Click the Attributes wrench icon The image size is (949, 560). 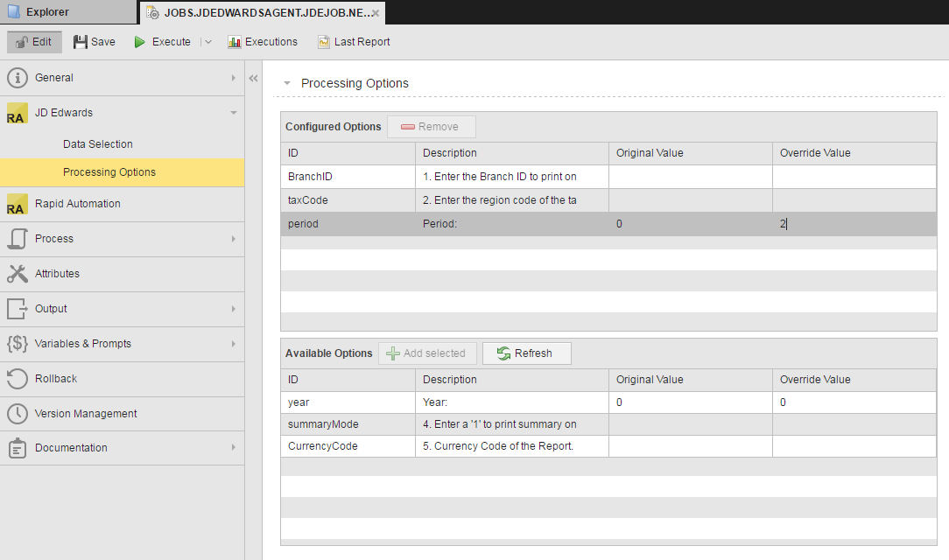(x=18, y=274)
